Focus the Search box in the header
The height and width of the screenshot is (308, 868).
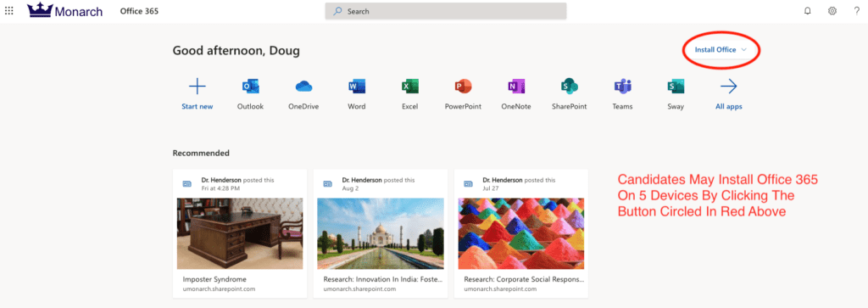(x=446, y=11)
